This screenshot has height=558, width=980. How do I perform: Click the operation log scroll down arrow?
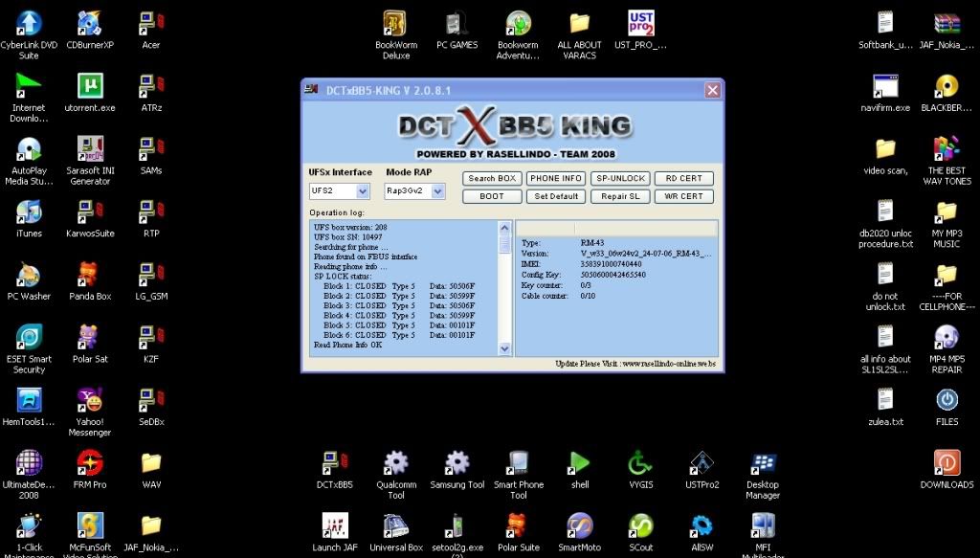click(505, 349)
